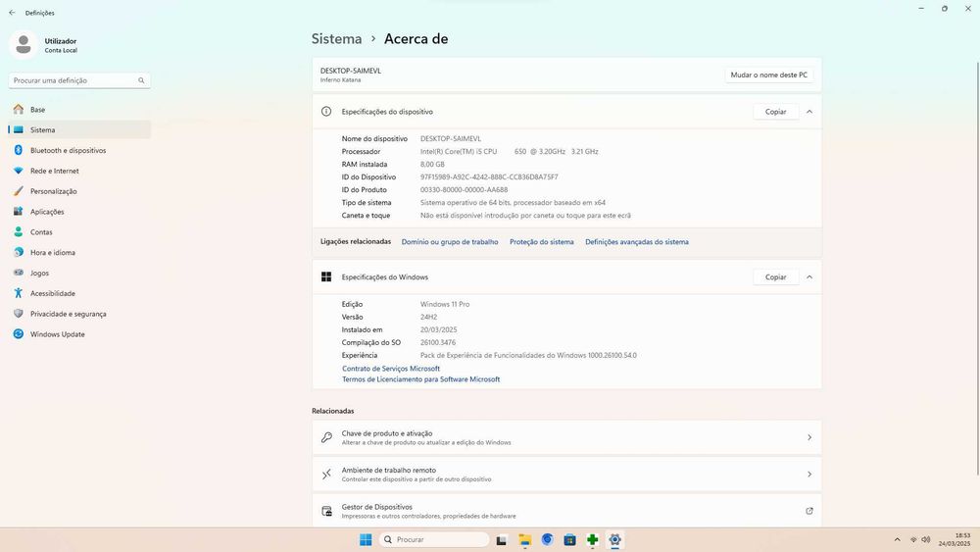980x552 pixels.
Task: Open 'Contrato de Serviços Microsoft' link
Action: click(x=391, y=369)
